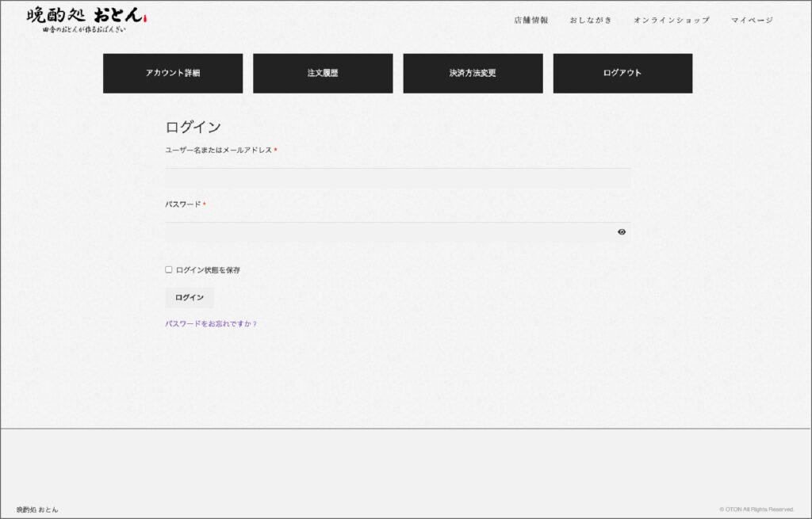Open the おしながき menu item
This screenshot has height=519, width=812.
tap(591, 20)
